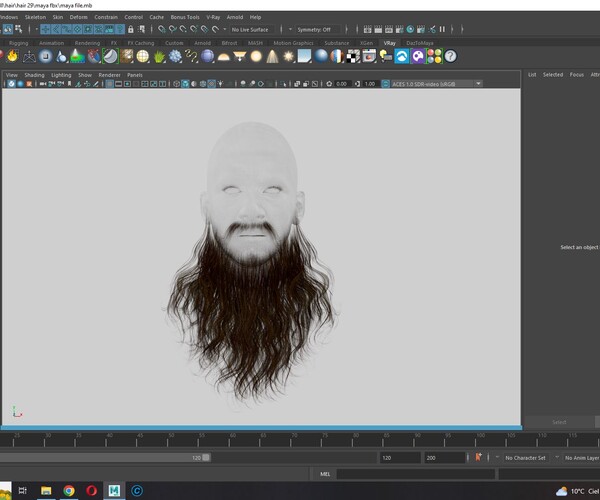Open V-Ray help question mark icon
This screenshot has width=600, height=500.
(x=450, y=56)
